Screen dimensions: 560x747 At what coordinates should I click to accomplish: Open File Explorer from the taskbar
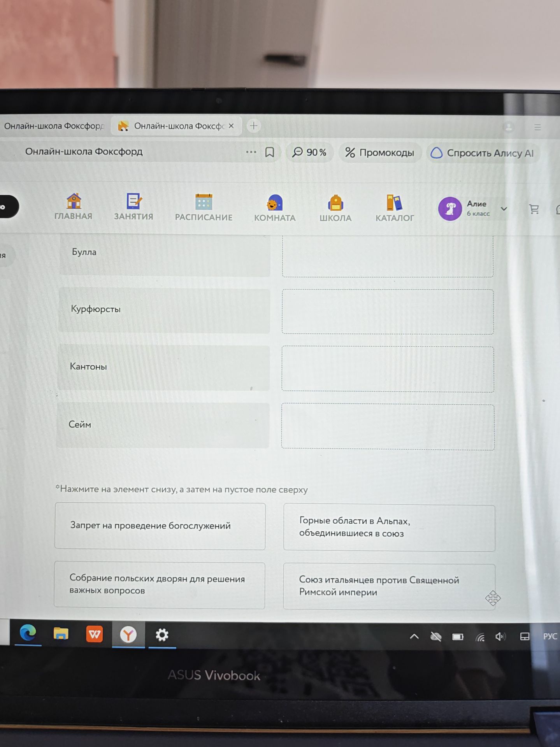click(x=61, y=634)
